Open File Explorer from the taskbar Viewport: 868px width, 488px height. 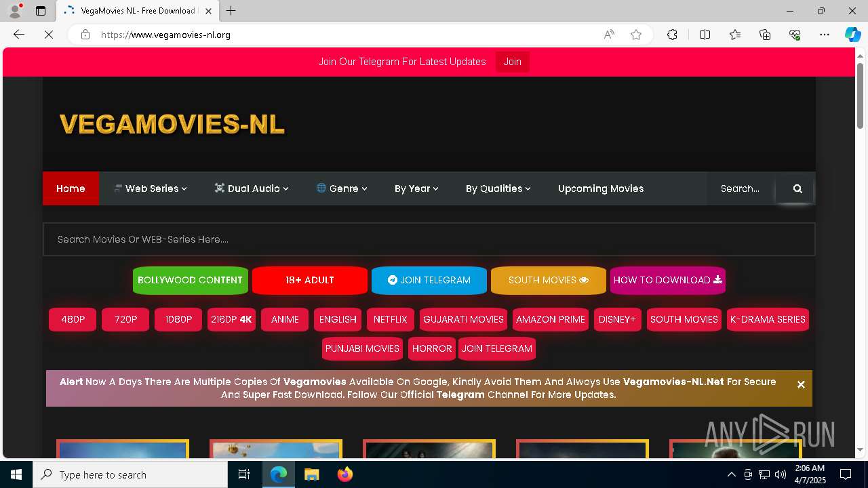pyautogui.click(x=311, y=474)
